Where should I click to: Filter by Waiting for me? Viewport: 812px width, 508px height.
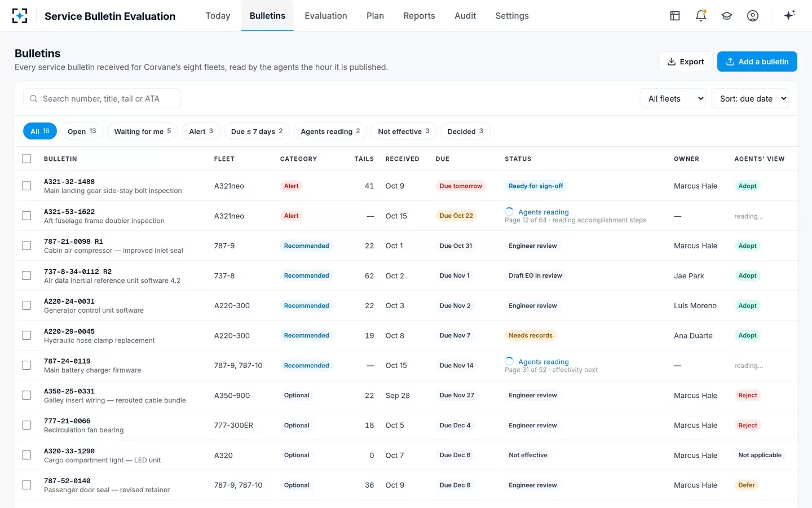click(143, 132)
